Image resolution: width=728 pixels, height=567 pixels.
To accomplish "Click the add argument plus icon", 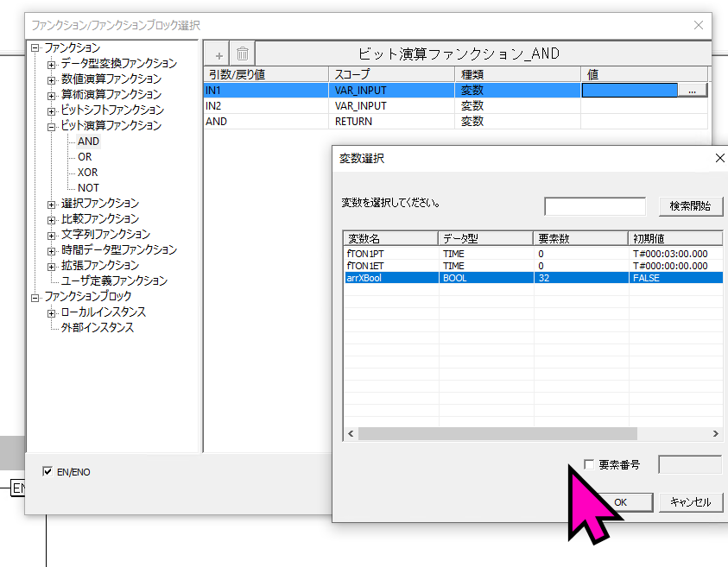I will coord(218,54).
